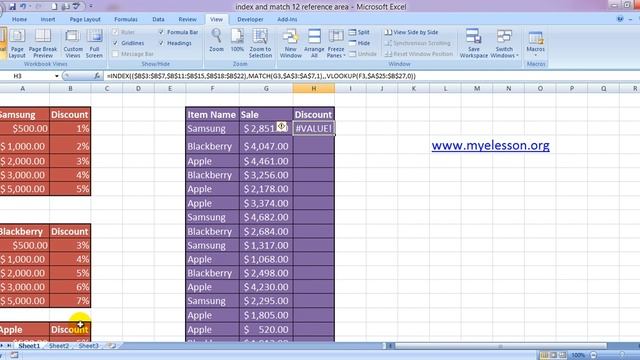Viewport: 640px width, 360px height.
Task: Select the $2,684.00 cell
Action: click(x=266, y=231)
